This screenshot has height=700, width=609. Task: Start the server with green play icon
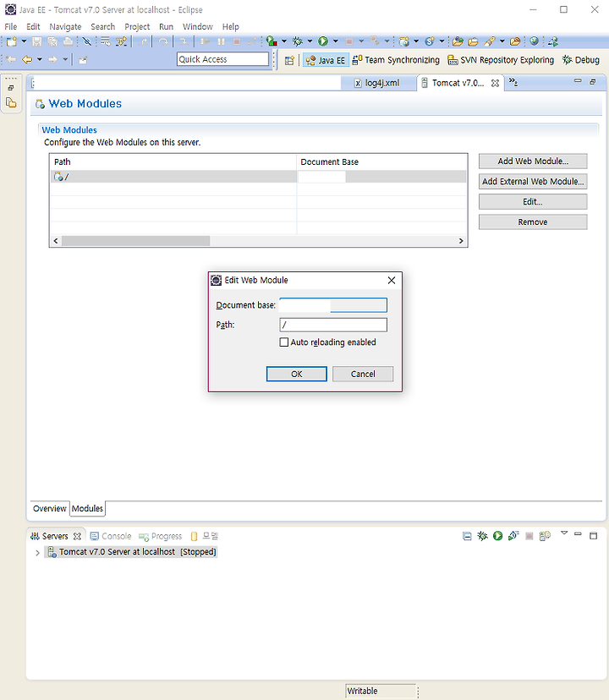tap(497, 536)
